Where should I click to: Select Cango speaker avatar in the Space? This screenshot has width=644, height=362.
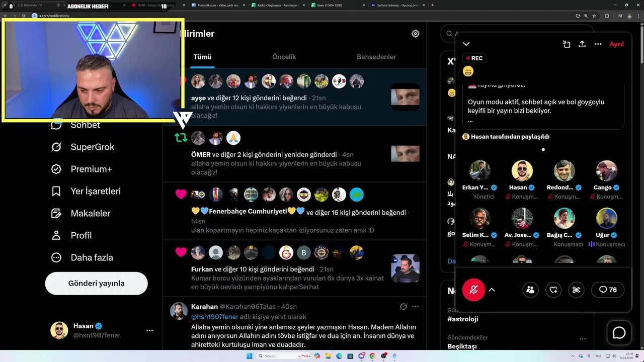click(607, 171)
